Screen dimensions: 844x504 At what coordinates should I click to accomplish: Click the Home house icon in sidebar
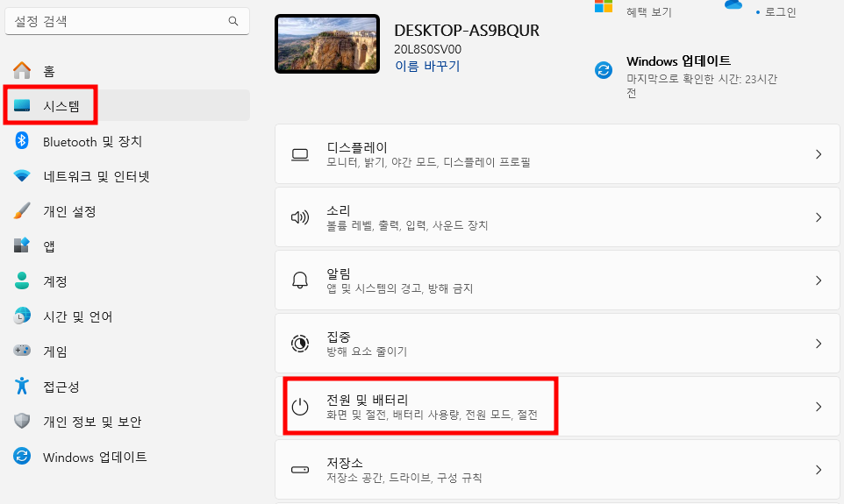coord(22,70)
